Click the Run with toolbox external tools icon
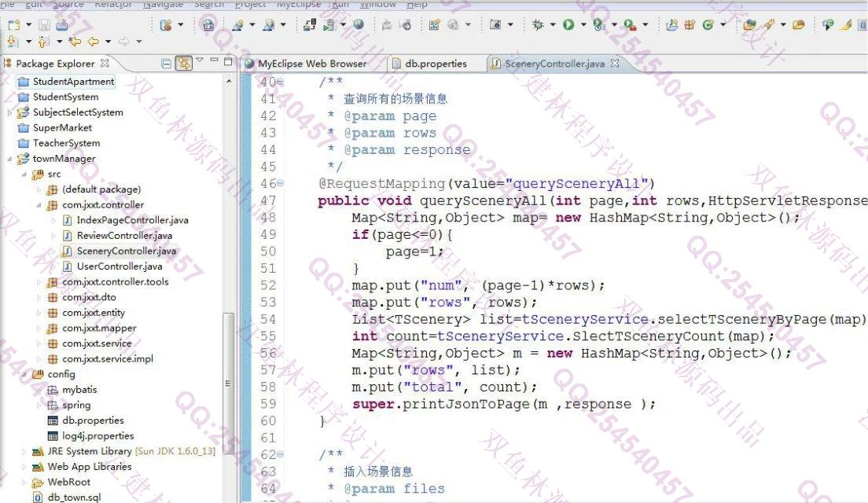 click(x=630, y=25)
